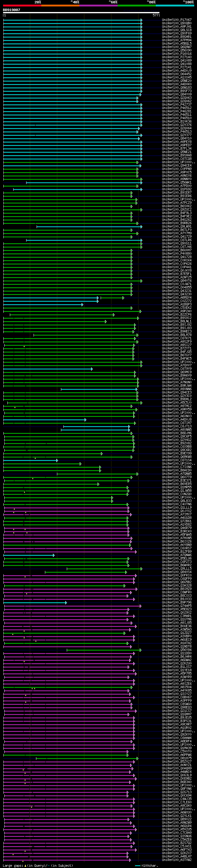Select hit label UniRef100_A7PM94

(x=177, y=40)
